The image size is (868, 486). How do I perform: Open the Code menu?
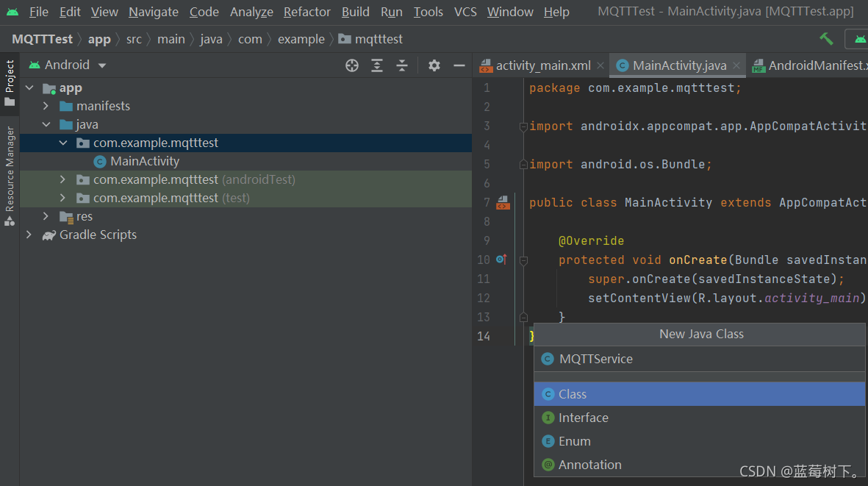tap(204, 12)
